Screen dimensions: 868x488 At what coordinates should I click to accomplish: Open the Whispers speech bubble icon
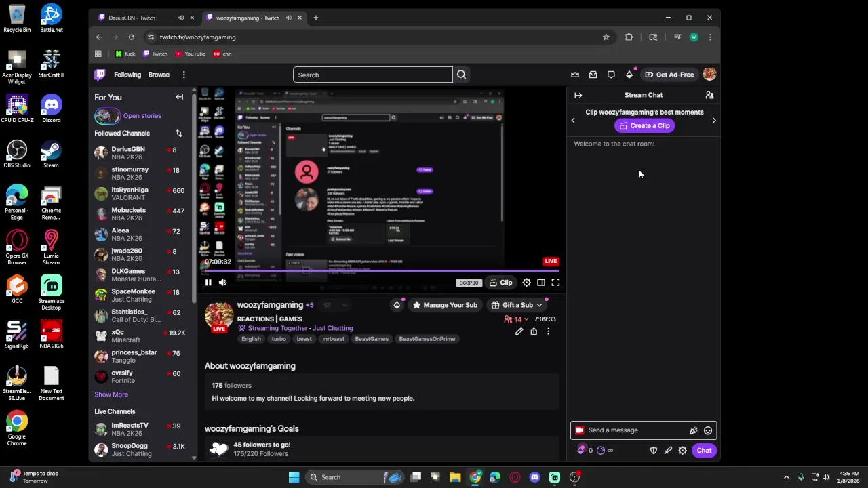[611, 75]
